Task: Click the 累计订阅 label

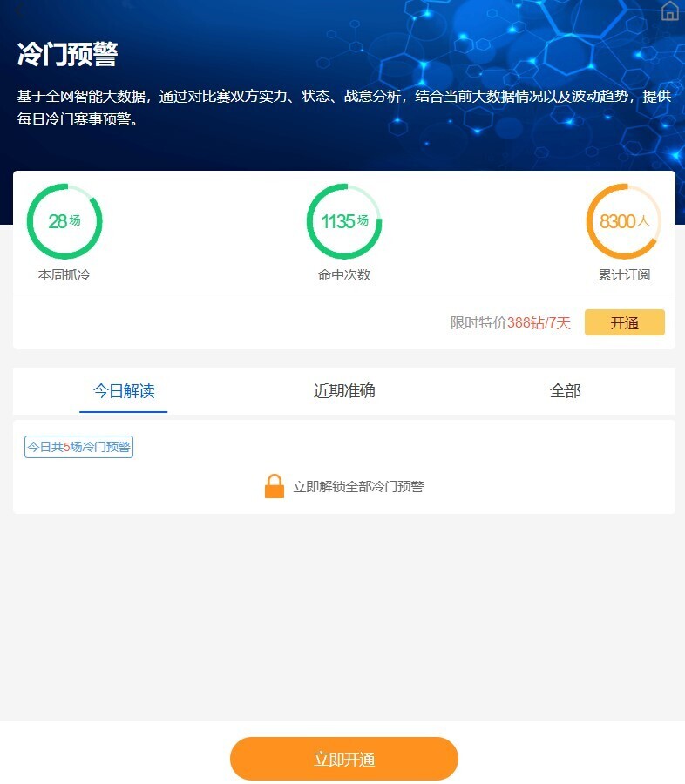Action: 624,275
